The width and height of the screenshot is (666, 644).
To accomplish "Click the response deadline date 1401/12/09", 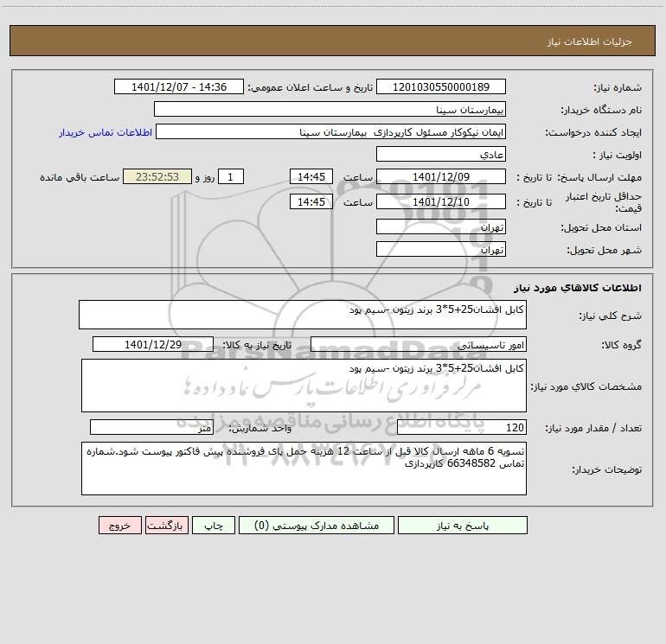I will [441, 176].
